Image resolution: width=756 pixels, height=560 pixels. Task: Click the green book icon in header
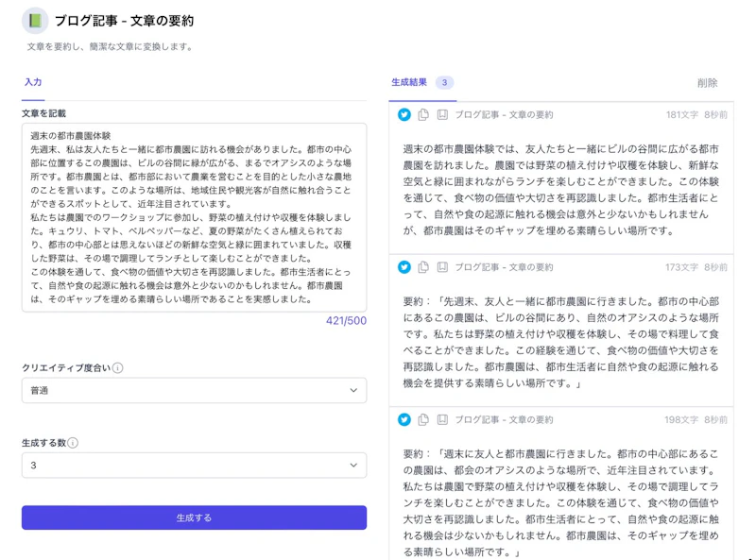tap(35, 20)
